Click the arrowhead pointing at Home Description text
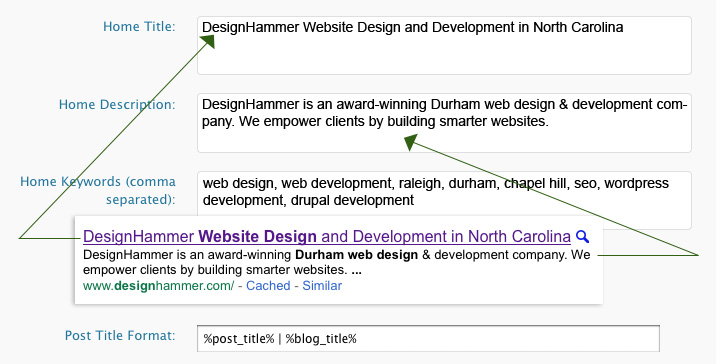Image resolution: width=716 pixels, height=364 pixels. [x=411, y=142]
